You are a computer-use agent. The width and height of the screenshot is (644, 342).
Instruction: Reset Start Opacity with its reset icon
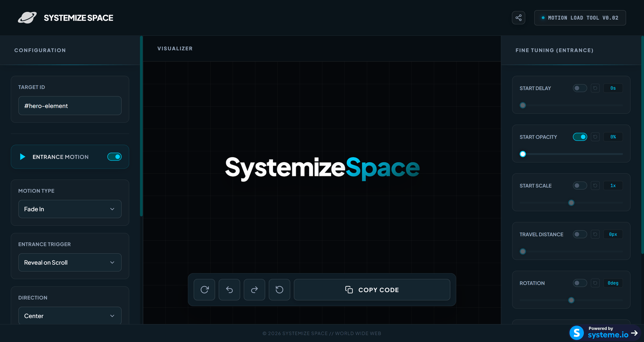(595, 137)
